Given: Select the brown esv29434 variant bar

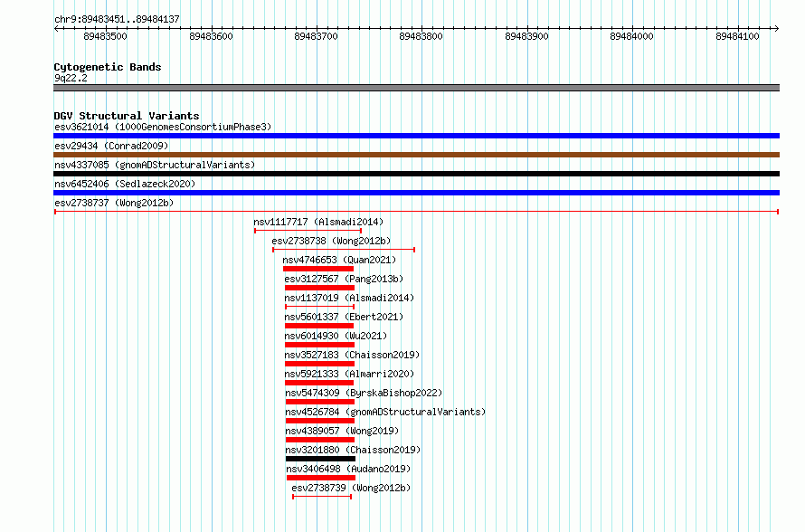Looking at the screenshot, I should (416, 155).
